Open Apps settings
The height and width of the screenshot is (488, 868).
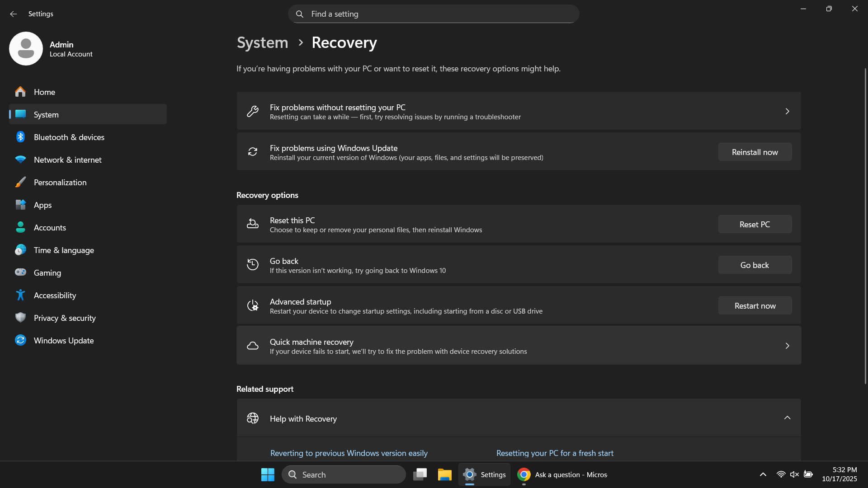point(42,205)
